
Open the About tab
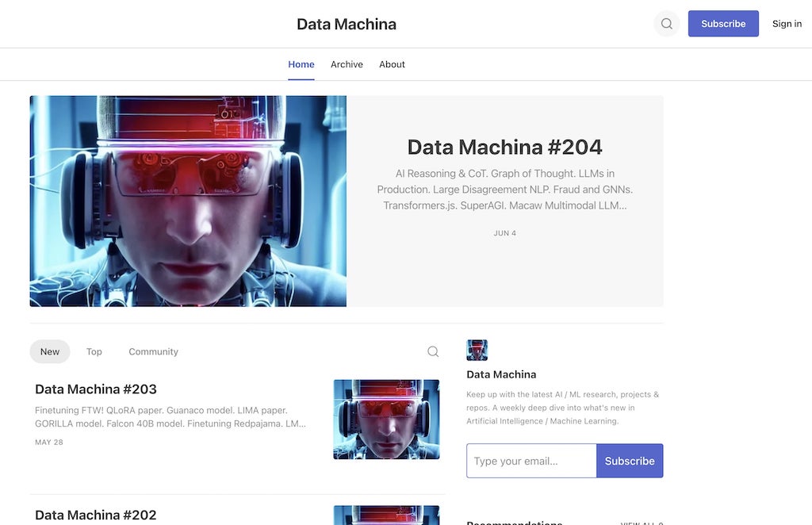392,64
